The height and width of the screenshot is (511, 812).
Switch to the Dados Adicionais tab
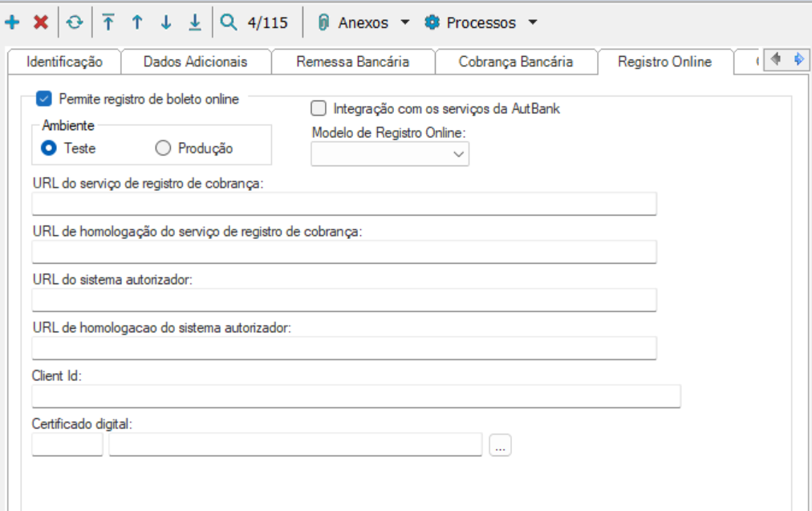point(195,62)
